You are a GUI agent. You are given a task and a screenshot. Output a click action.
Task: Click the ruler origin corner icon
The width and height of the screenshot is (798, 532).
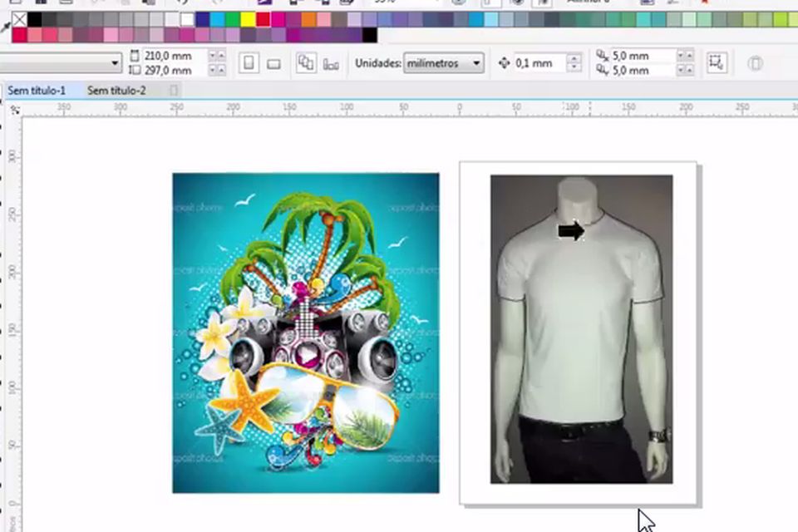(x=13, y=109)
